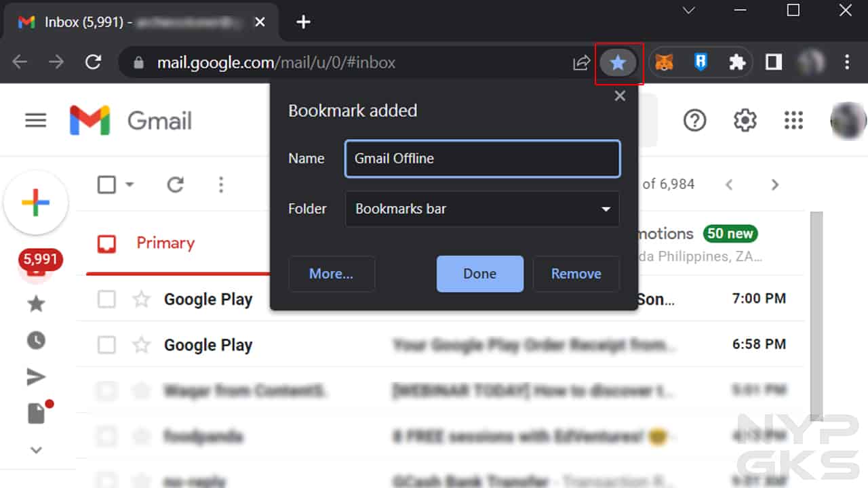The height and width of the screenshot is (488, 868).
Task: Click the mail list scrollbar
Action: 816,315
